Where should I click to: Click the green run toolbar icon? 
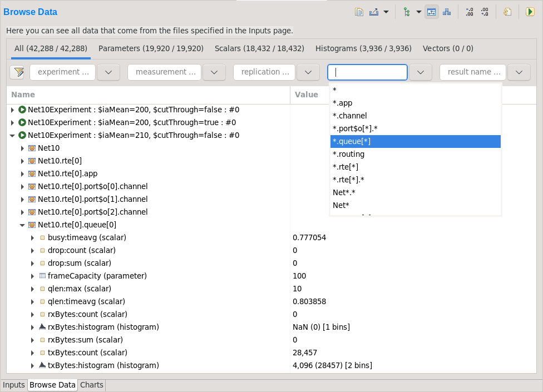530,12
